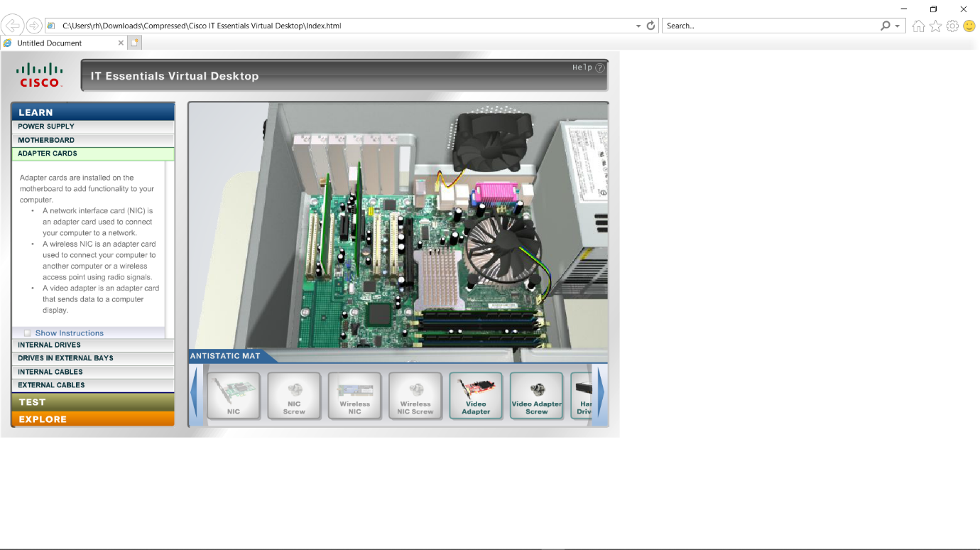The image size is (980, 550).
Task: Expand the Internal Cables section
Action: tap(93, 372)
